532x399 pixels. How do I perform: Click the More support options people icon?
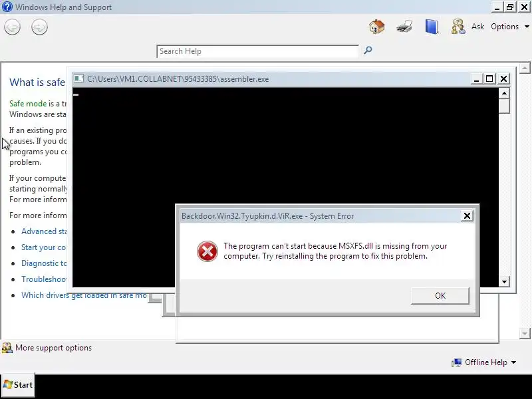pos(7,348)
